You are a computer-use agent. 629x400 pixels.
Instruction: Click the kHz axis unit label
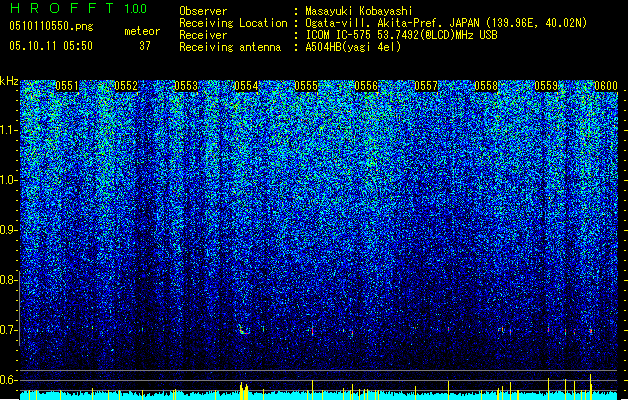pyautogui.click(x=9, y=81)
